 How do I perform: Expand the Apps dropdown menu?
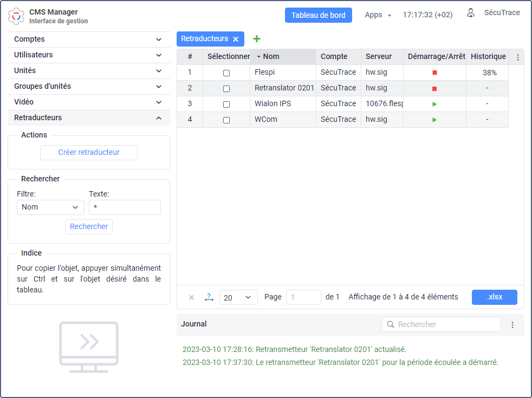378,15
